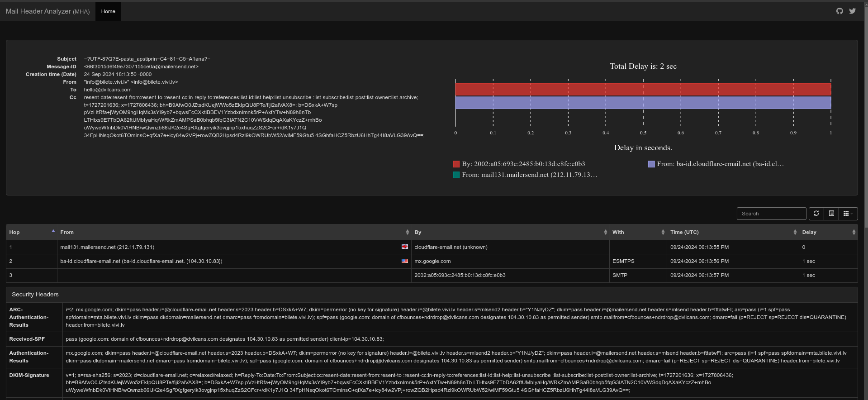Click the table refresh icon
Screen dimensions: 868x400
tap(816, 214)
